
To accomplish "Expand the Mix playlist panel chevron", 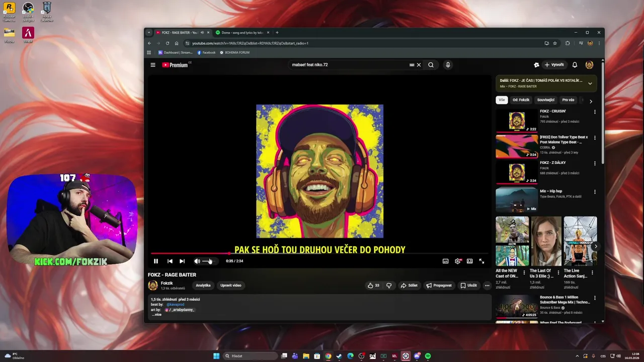I will tap(590, 83).
